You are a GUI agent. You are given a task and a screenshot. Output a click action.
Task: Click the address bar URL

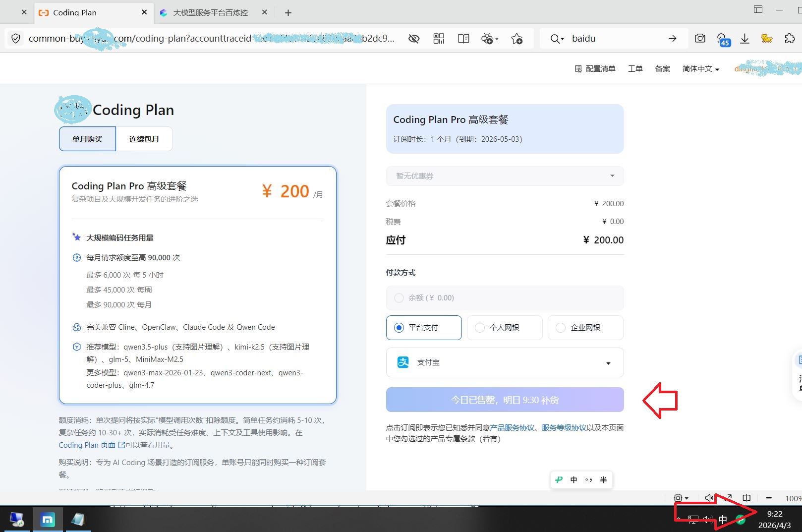tap(212, 38)
